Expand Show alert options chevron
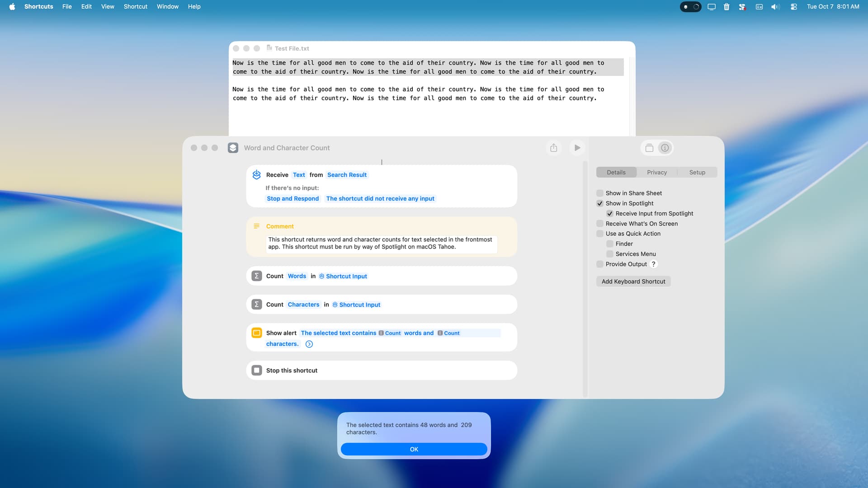This screenshot has width=868, height=488. (309, 344)
